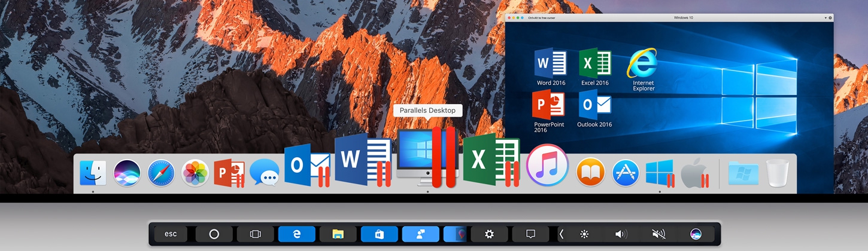Tap Action Center on the Touch Bar
Image resolution: width=868 pixels, height=251 pixels.
coord(530,234)
